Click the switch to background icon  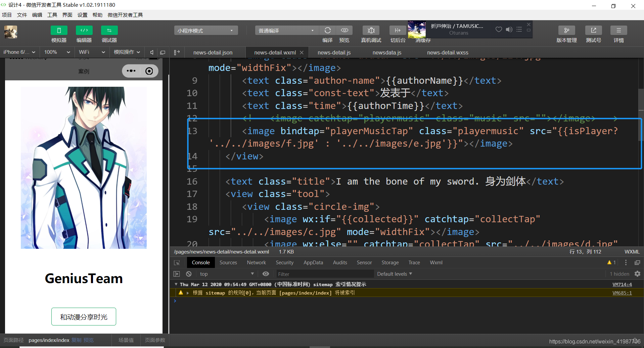[398, 30]
